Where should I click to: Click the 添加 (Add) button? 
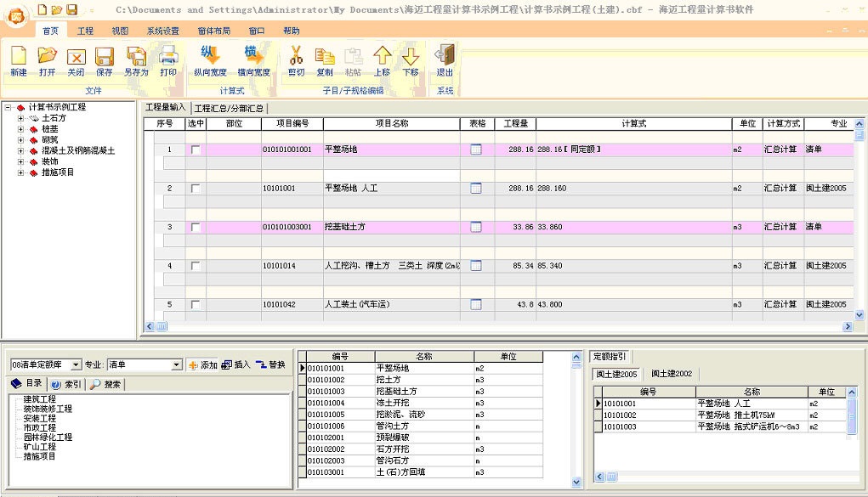click(202, 364)
